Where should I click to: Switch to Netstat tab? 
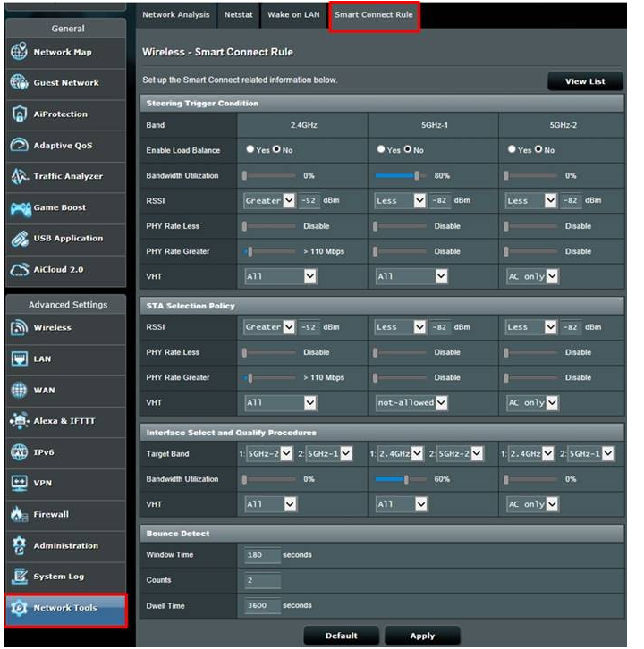239,15
